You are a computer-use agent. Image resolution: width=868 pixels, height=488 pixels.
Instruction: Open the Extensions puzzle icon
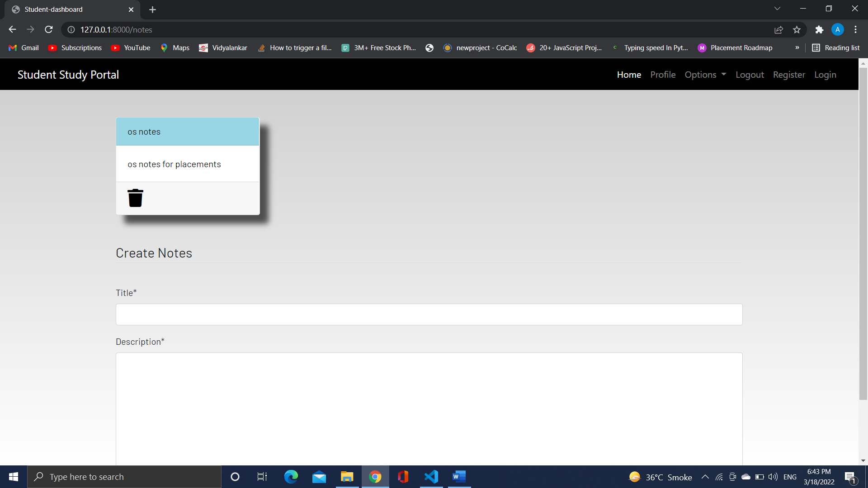click(819, 30)
